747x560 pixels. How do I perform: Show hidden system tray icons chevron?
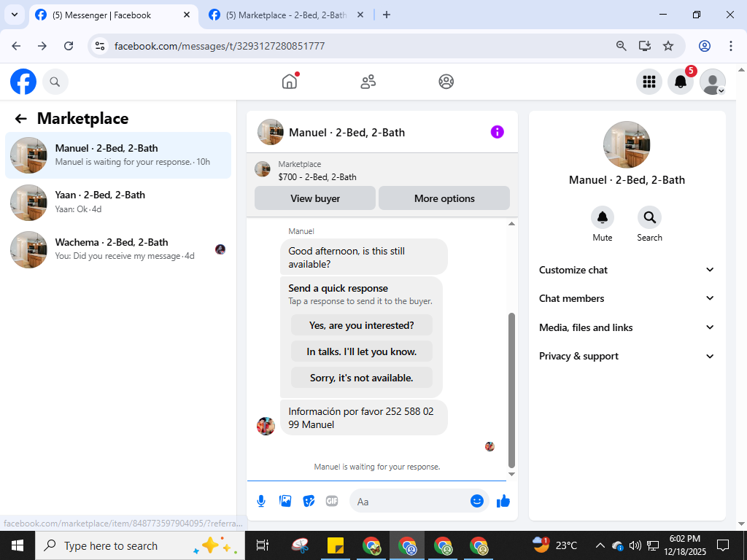pos(600,545)
